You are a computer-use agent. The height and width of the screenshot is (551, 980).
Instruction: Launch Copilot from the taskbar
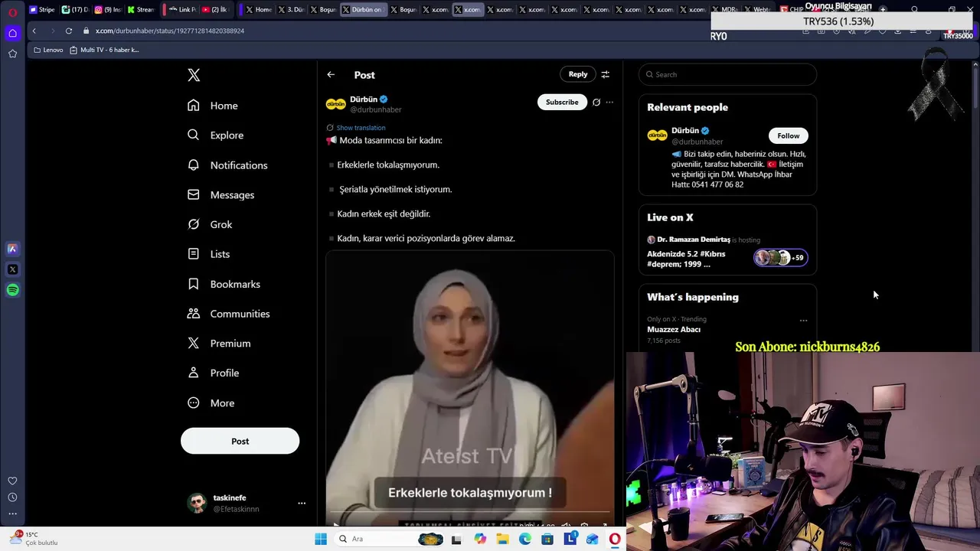click(480, 540)
